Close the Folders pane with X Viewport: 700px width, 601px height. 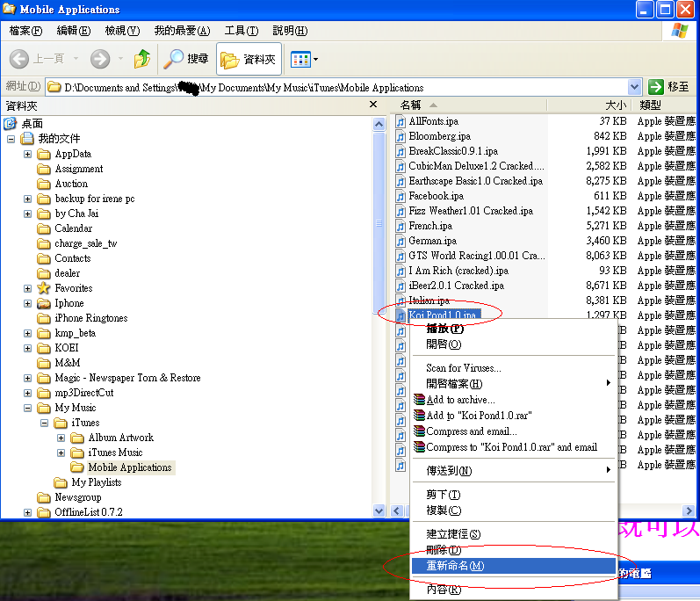click(x=373, y=105)
